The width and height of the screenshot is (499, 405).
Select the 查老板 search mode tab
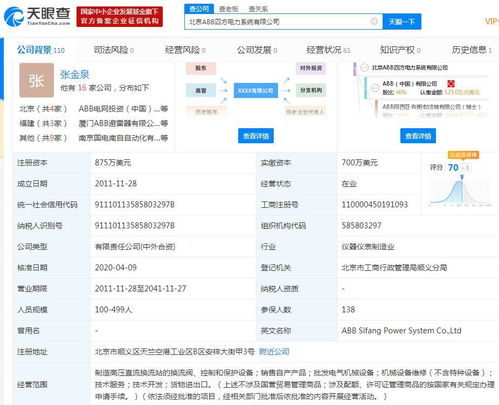229,9
